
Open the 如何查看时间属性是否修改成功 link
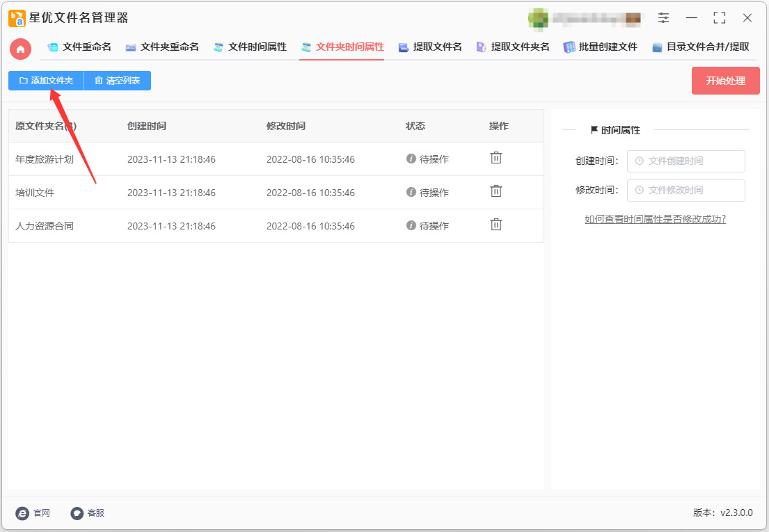655,219
